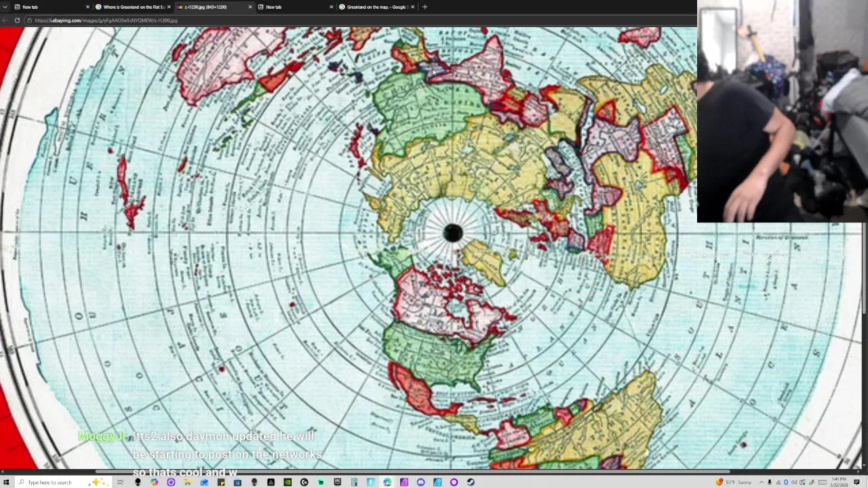Viewport: 868px width, 488px height.
Task: Click the microphone icon in system tray
Action: 770,482
